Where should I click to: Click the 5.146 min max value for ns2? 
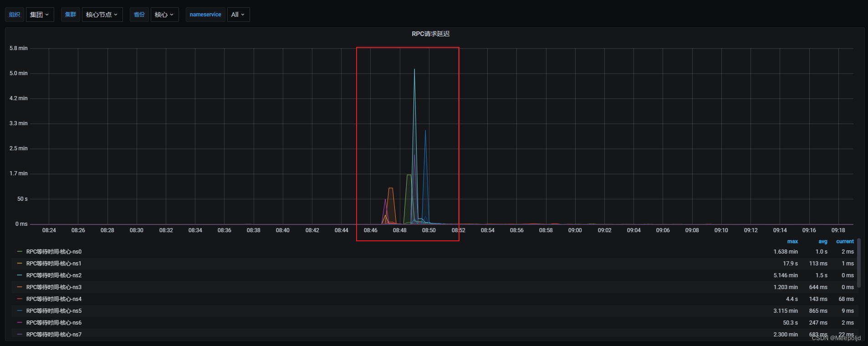coord(786,275)
